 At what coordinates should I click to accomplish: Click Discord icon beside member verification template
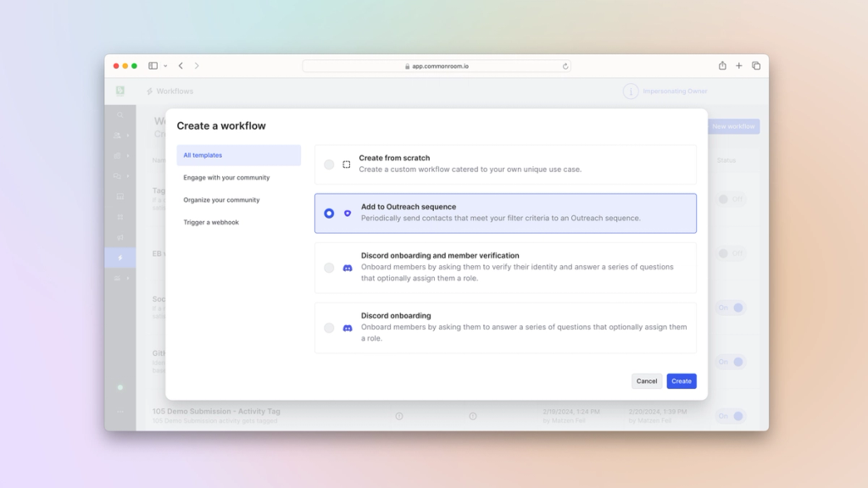coord(348,268)
